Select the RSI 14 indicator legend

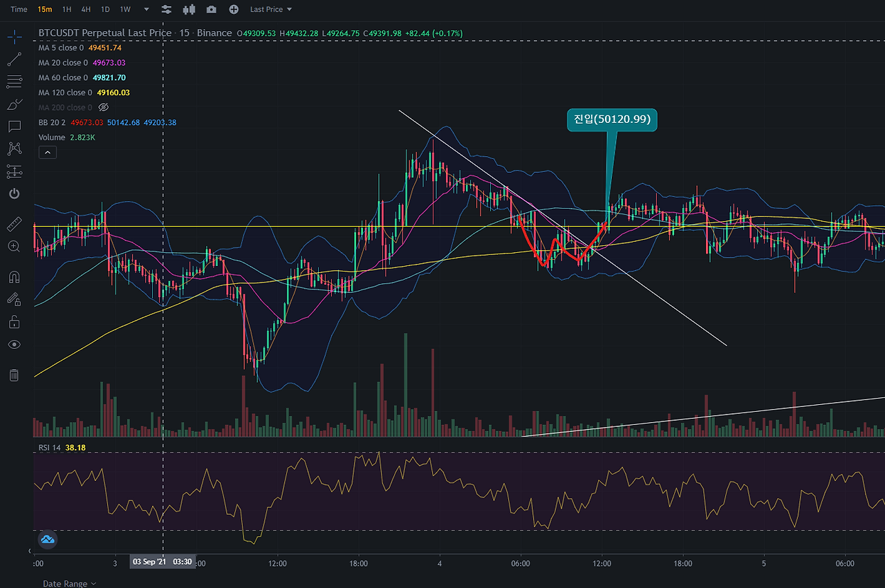click(x=50, y=448)
